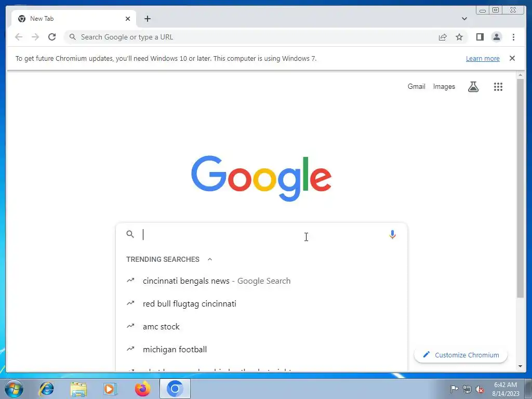This screenshot has width=532, height=399.
Task: Open Search Labs flask icon
Action: tap(473, 87)
